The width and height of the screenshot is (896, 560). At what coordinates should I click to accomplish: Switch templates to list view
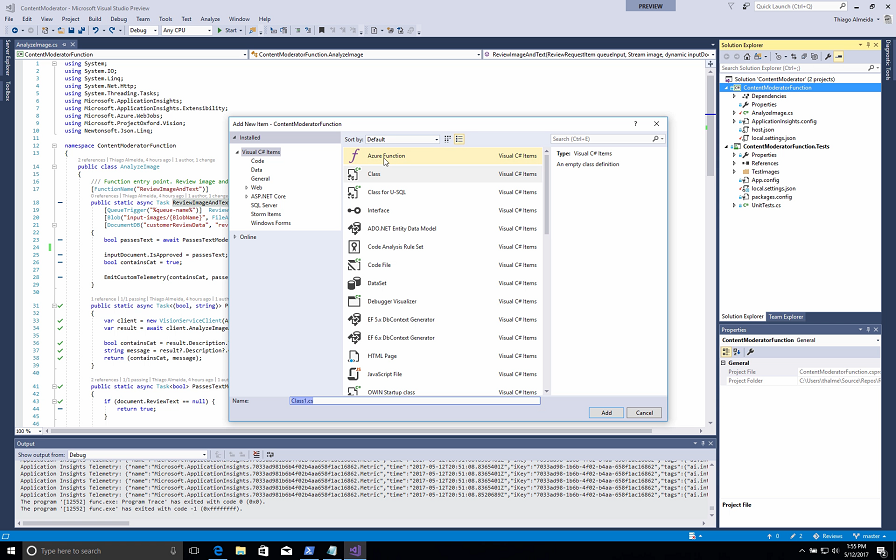(459, 139)
